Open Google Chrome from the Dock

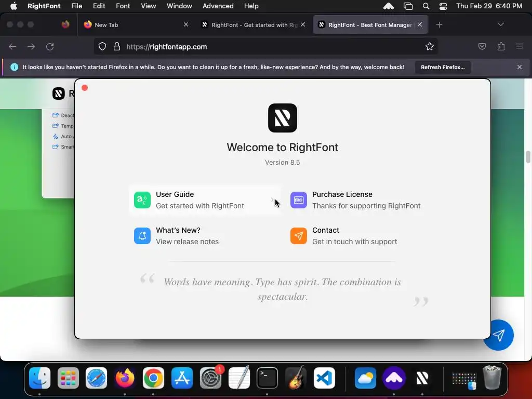coord(153,378)
